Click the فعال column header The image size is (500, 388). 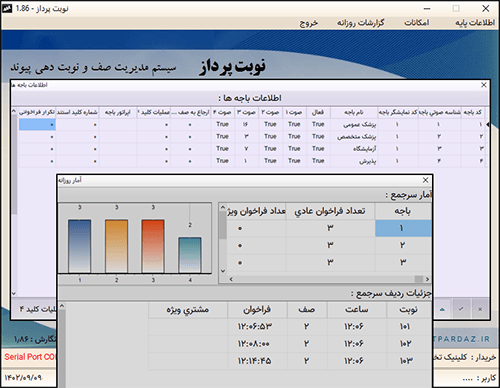click(x=318, y=112)
